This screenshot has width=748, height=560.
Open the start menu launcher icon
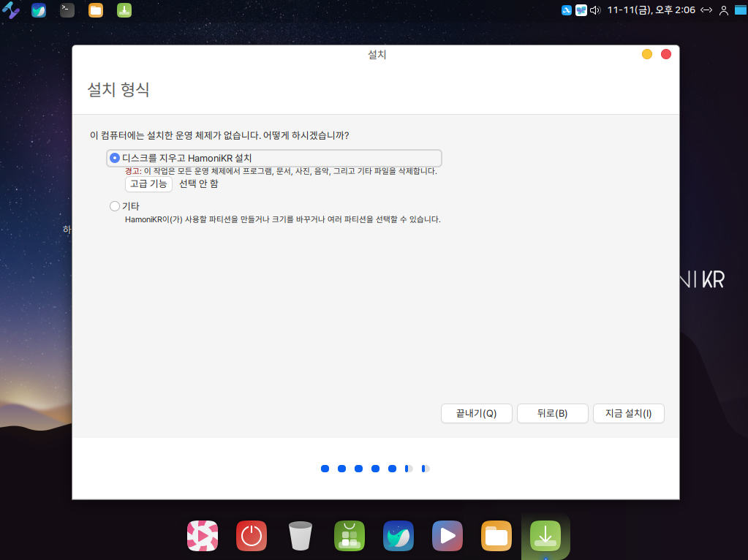(x=11, y=10)
